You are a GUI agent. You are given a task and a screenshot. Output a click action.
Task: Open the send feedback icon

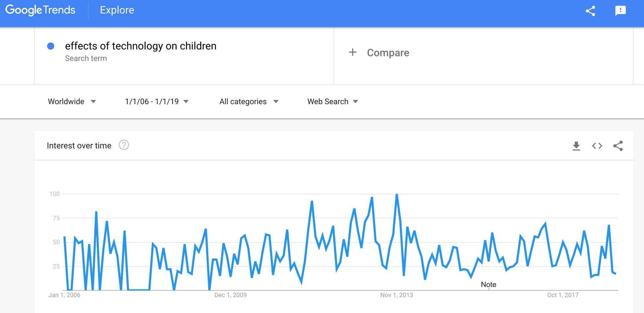pos(620,11)
